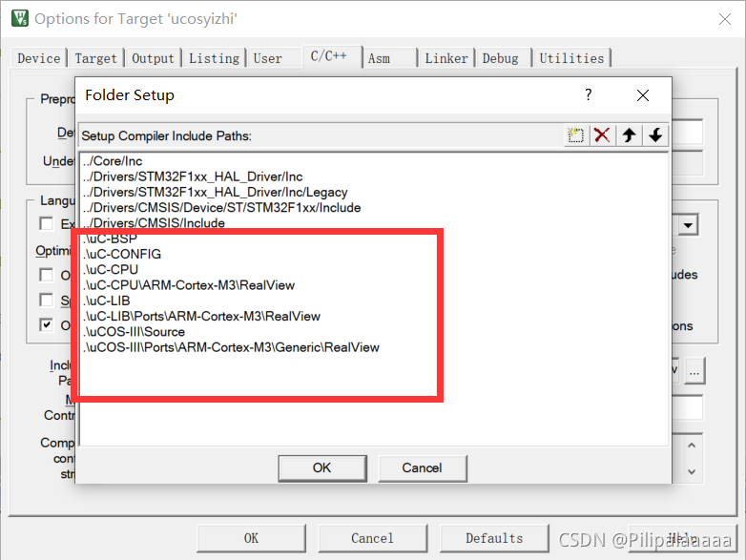Click Cancel in the Options window
The width and height of the screenshot is (746, 560).
(x=373, y=538)
